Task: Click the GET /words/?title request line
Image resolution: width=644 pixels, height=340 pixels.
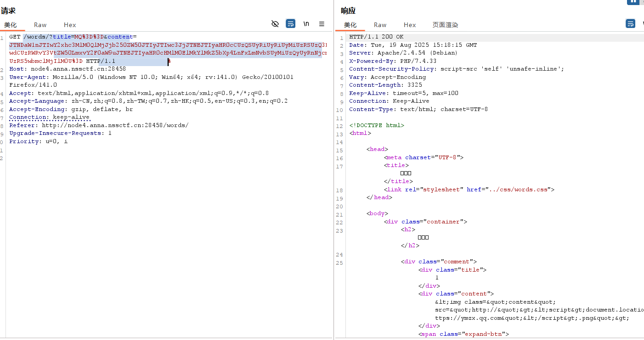Action: 73,37
